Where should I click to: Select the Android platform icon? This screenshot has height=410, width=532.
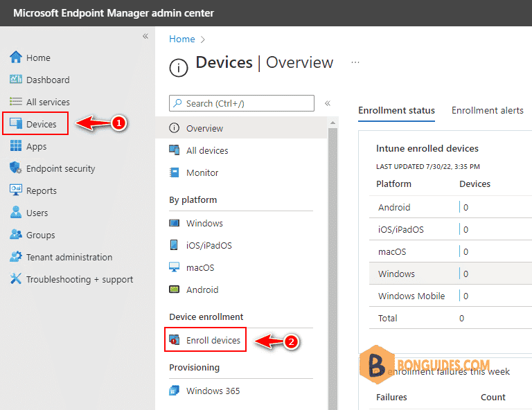tap(174, 289)
